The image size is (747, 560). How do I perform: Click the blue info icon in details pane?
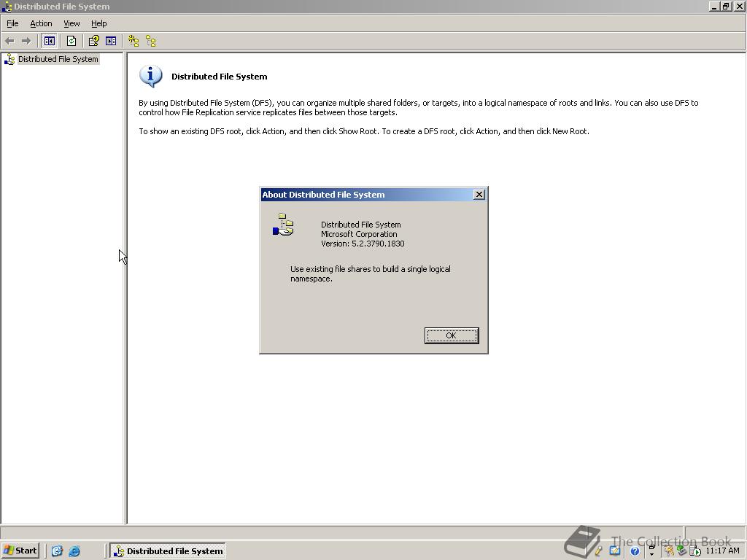tap(151, 76)
